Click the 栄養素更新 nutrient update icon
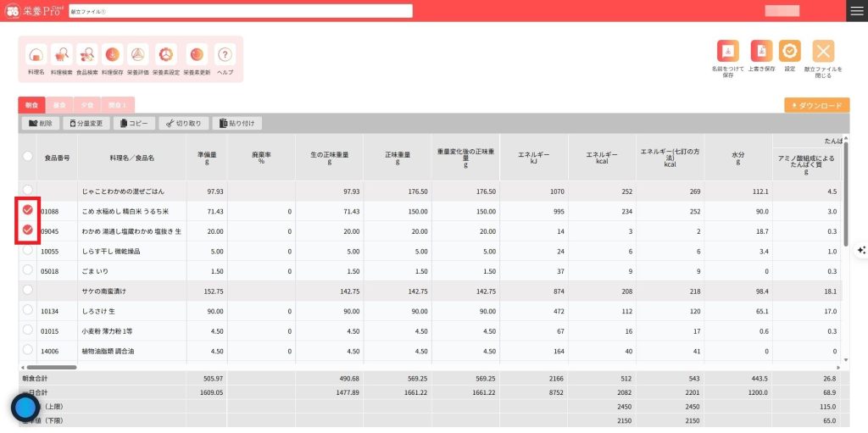Viewport: 868px width, 433px height. click(x=196, y=56)
